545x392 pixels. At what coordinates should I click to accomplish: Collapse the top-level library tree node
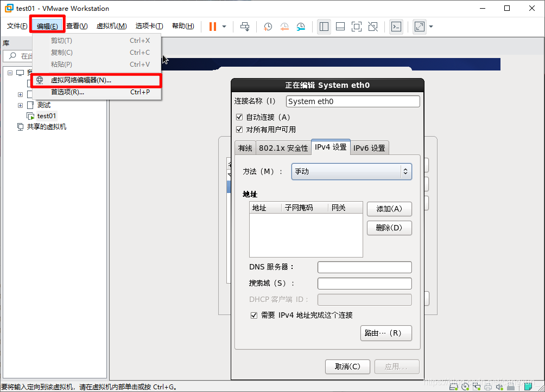(10, 73)
